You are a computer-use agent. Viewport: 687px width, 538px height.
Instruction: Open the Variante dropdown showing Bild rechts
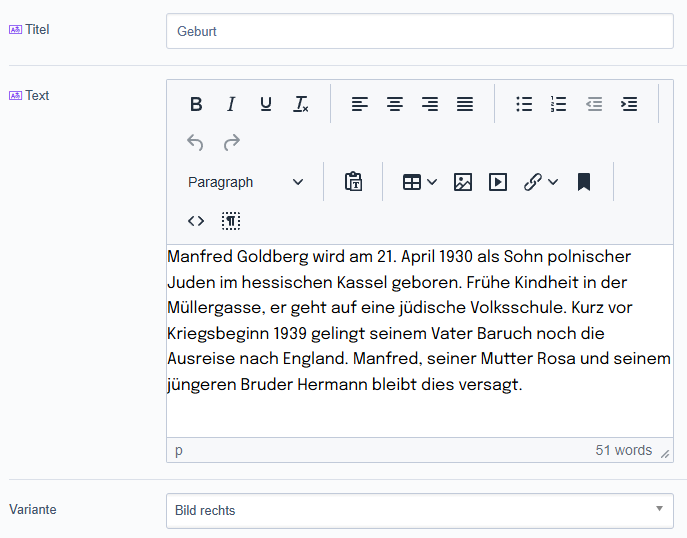tap(419, 510)
